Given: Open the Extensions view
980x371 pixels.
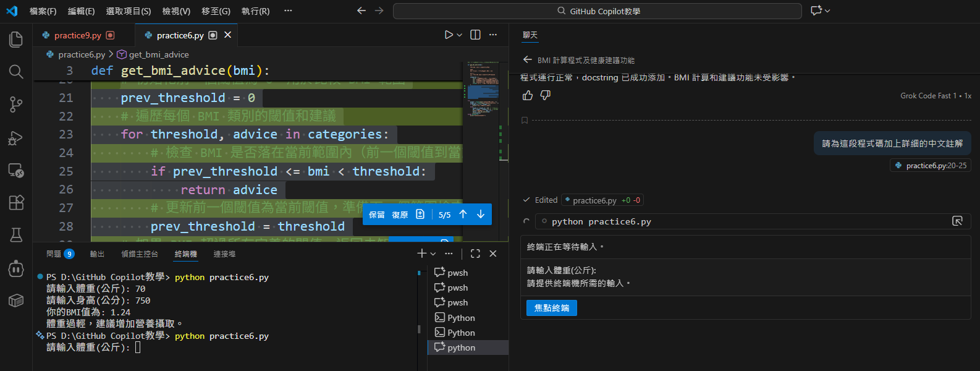Looking at the screenshot, I should (16, 202).
